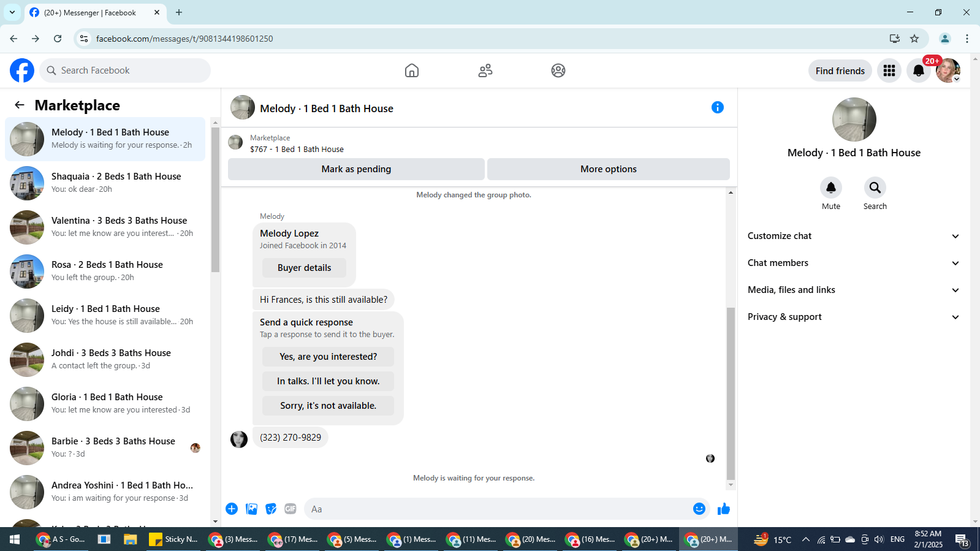The width and height of the screenshot is (980, 551).
Task: Open the Facebook Home icon
Action: [412, 70]
